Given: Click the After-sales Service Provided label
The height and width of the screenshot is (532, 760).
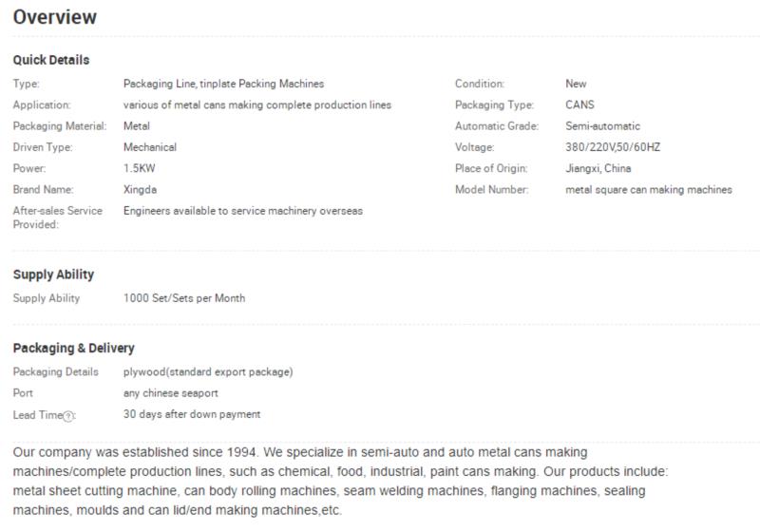Looking at the screenshot, I should click(58, 218).
